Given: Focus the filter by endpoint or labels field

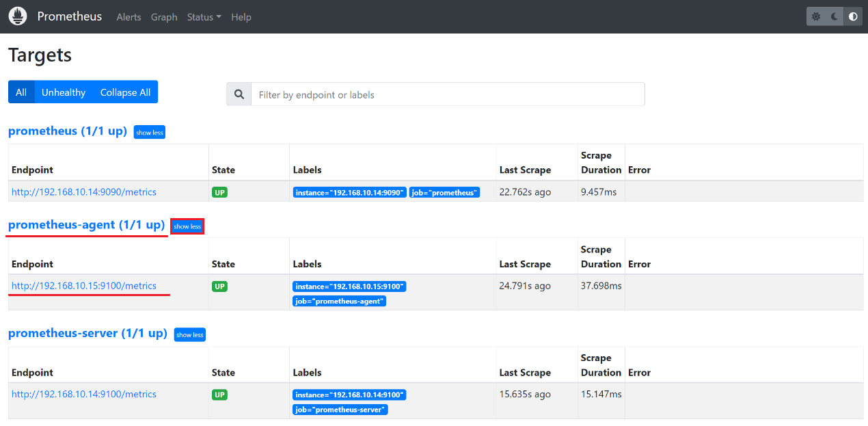Looking at the screenshot, I should click(448, 94).
